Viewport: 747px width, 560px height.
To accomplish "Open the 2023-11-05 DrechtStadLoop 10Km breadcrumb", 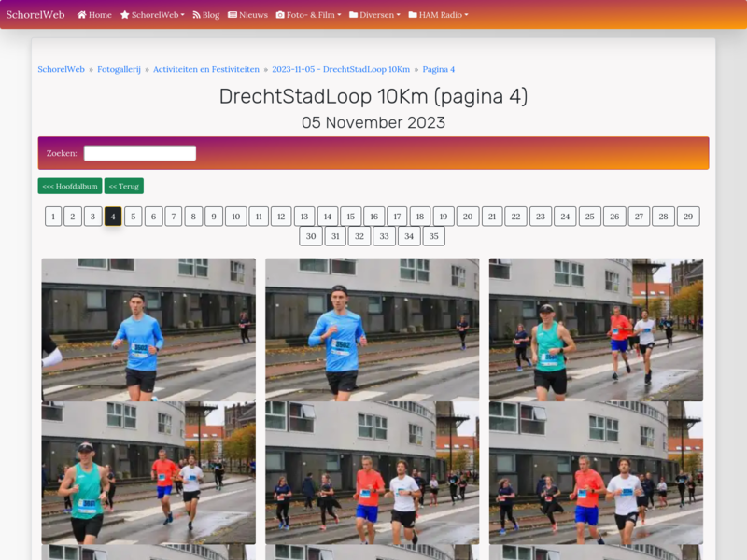I will (x=341, y=69).
